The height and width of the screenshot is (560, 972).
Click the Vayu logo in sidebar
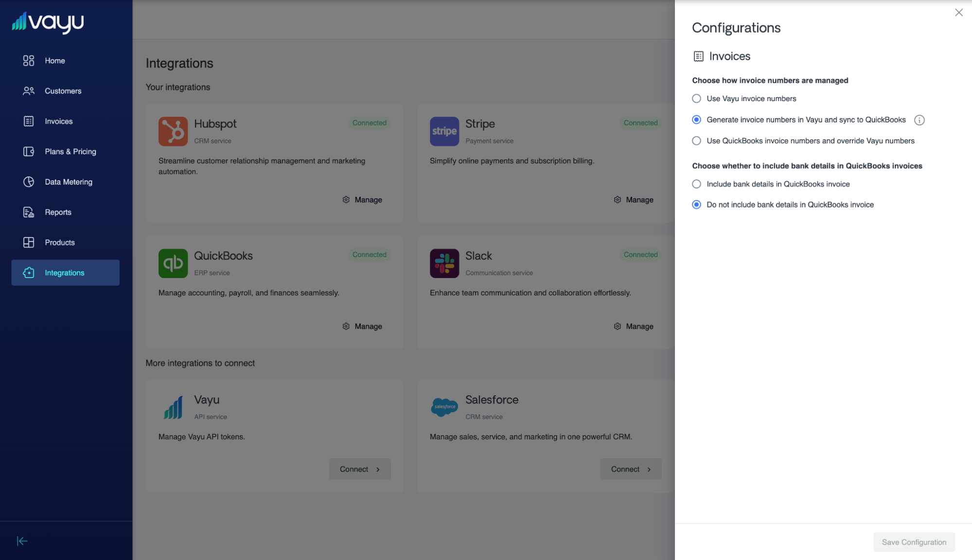tap(48, 22)
